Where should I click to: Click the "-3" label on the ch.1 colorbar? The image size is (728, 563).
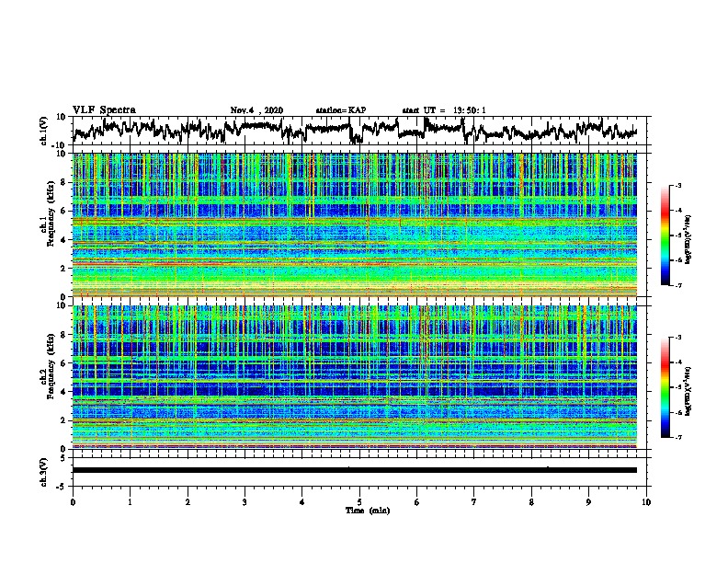pos(677,186)
